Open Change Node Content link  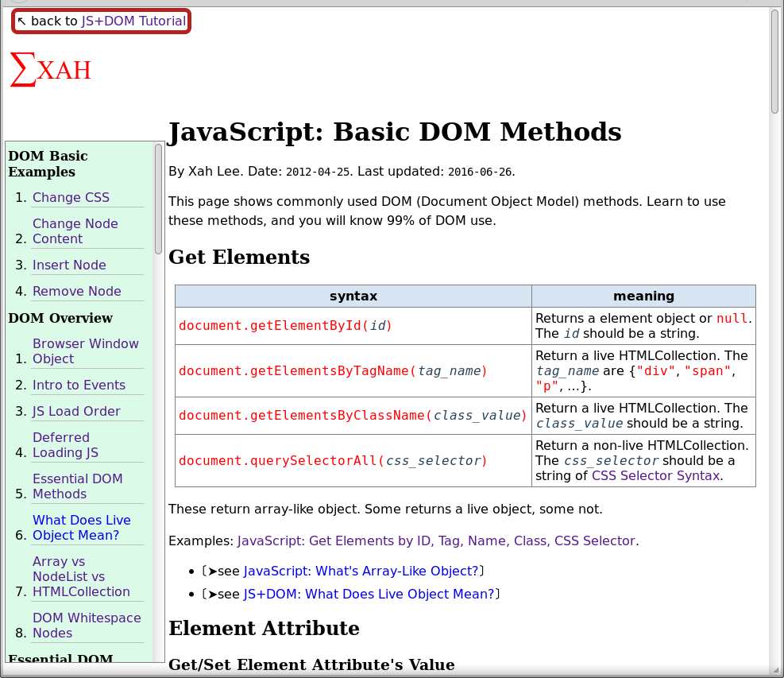[x=75, y=231]
